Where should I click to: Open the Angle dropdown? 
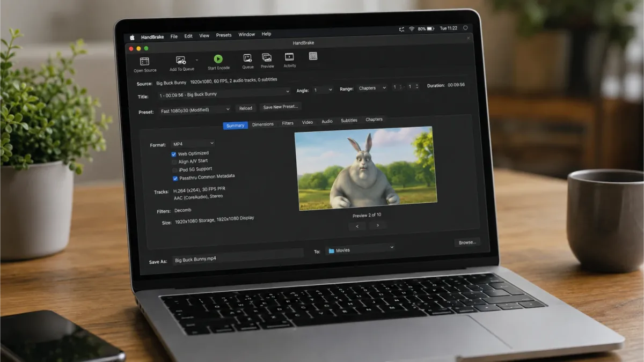click(x=323, y=90)
